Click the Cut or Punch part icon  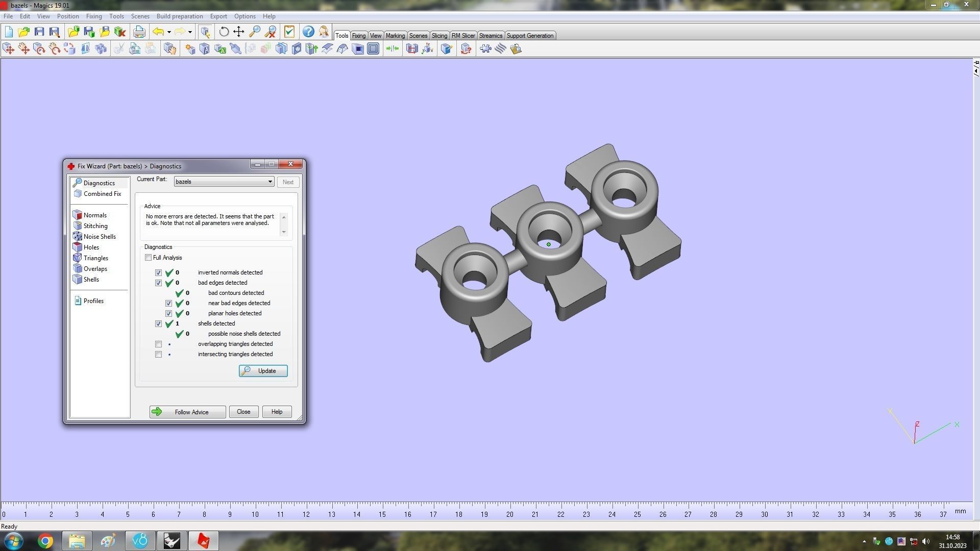tap(281, 48)
